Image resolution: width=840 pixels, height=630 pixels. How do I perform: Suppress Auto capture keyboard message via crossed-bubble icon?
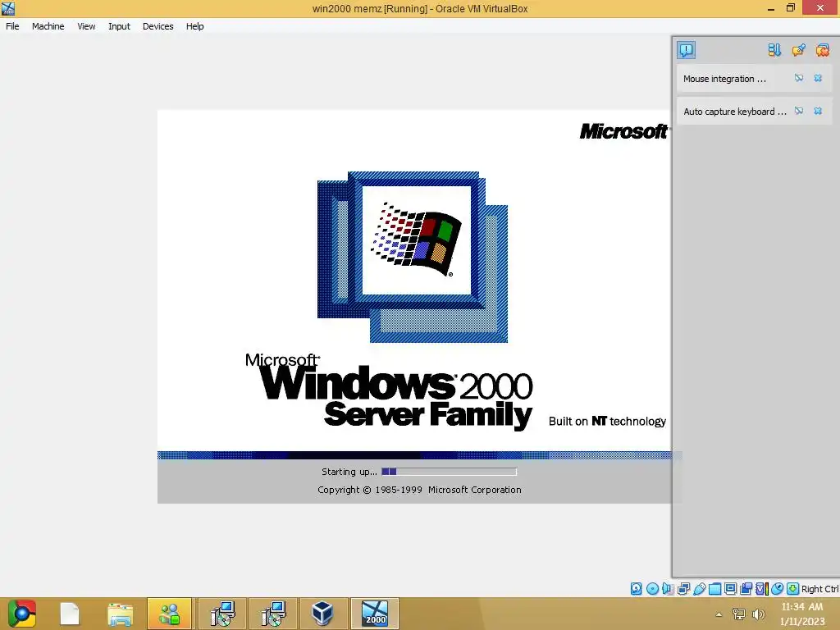pyautogui.click(x=799, y=111)
